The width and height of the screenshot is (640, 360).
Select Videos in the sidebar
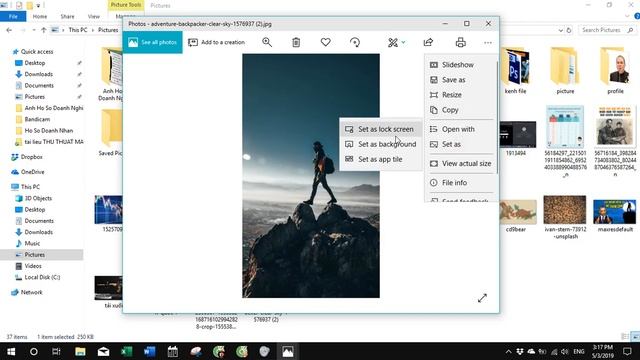pos(33,266)
